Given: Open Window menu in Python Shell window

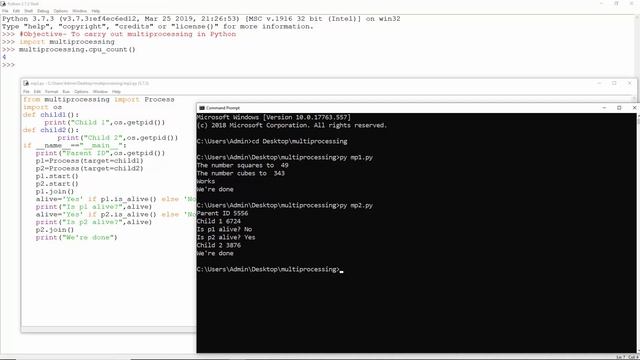Looking at the screenshot, I should (x=80, y=11).
